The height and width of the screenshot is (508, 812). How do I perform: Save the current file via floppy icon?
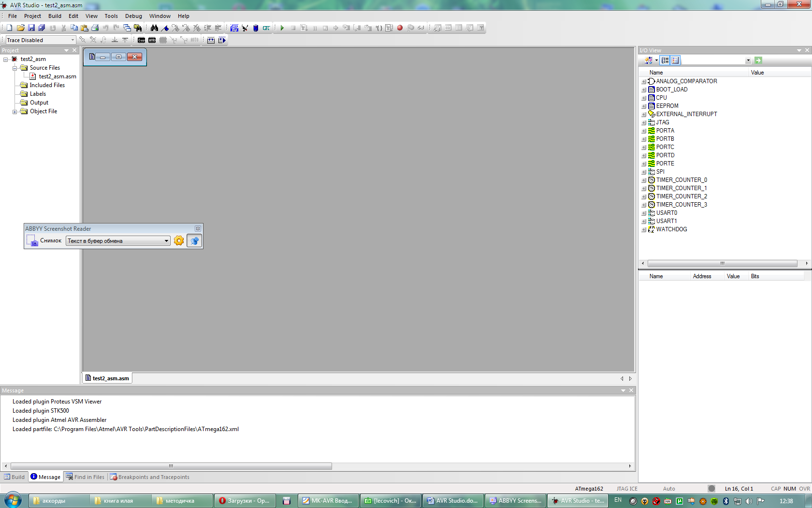click(x=31, y=28)
